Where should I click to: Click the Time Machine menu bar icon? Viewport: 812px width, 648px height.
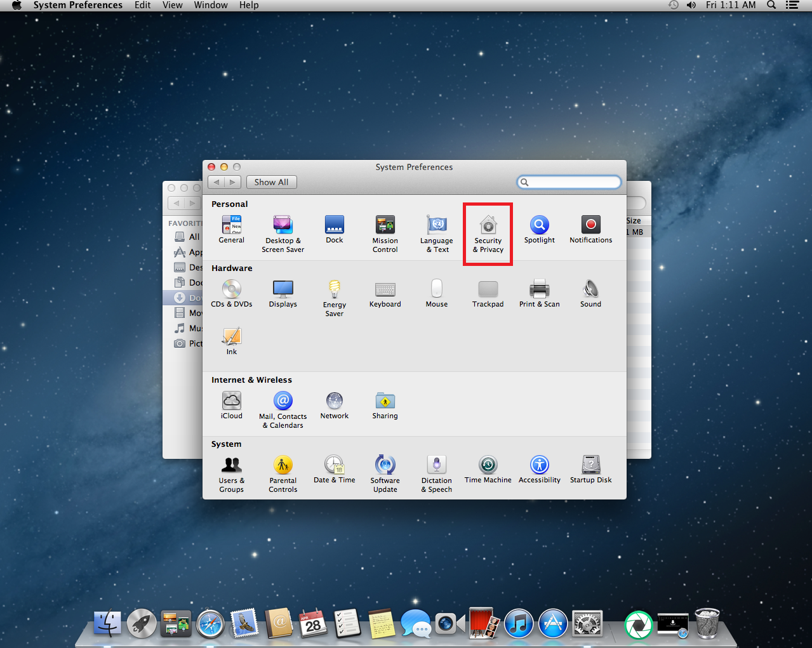(674, 5)
